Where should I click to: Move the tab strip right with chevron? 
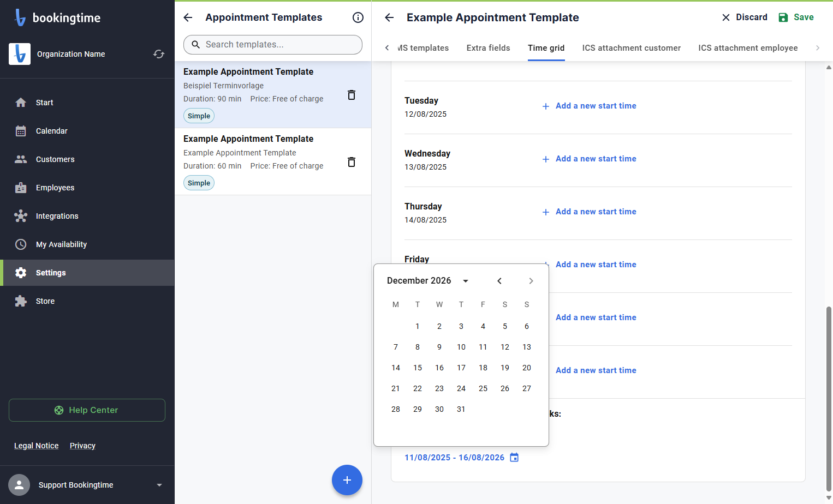pyautogui.click(x=818, y=48)
